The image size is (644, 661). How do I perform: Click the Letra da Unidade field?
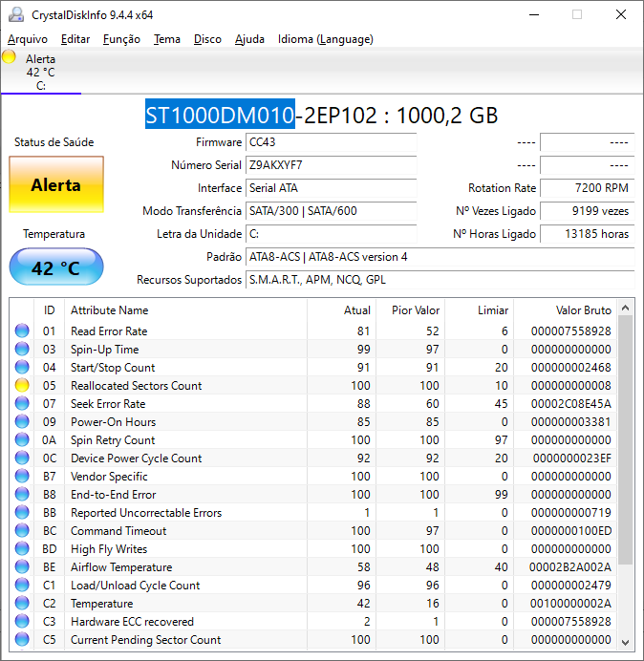pyautogui.click(x=331, y=233)
